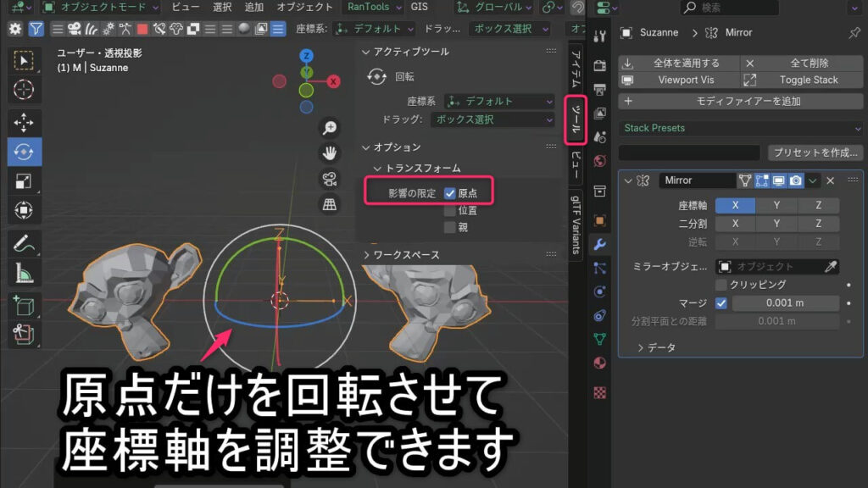Click the マージ distance value field

click(786, 303)
